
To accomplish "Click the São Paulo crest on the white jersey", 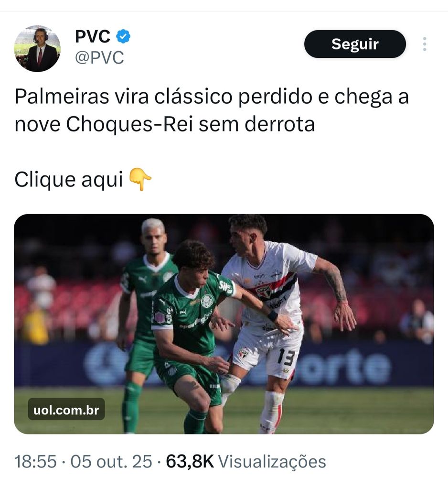I will point(263,292).
